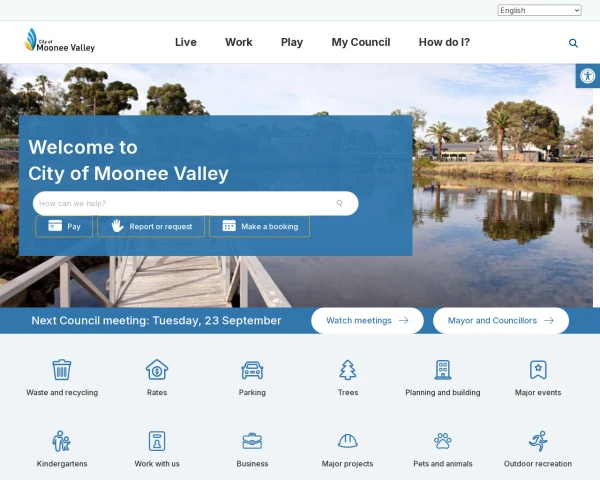Open the Business link text

(x=252, y=464)
